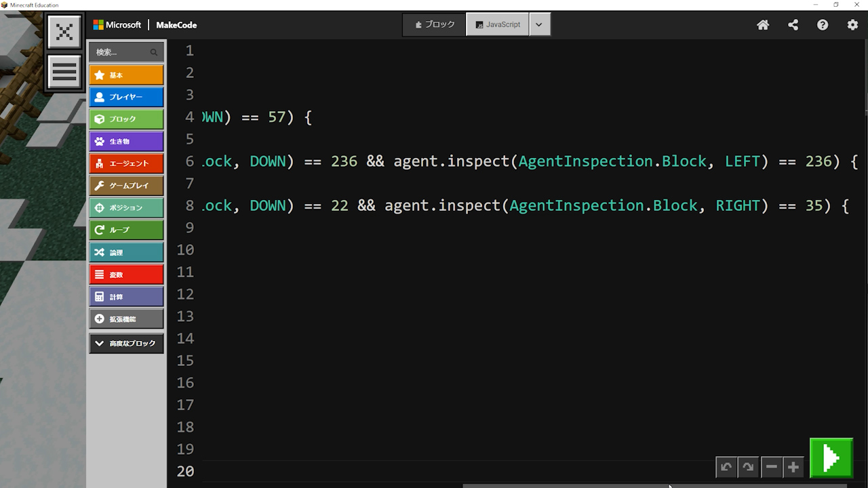Screen dimensions: 868x488
Task: Close the code editor with the X icon
Action: 64,32
